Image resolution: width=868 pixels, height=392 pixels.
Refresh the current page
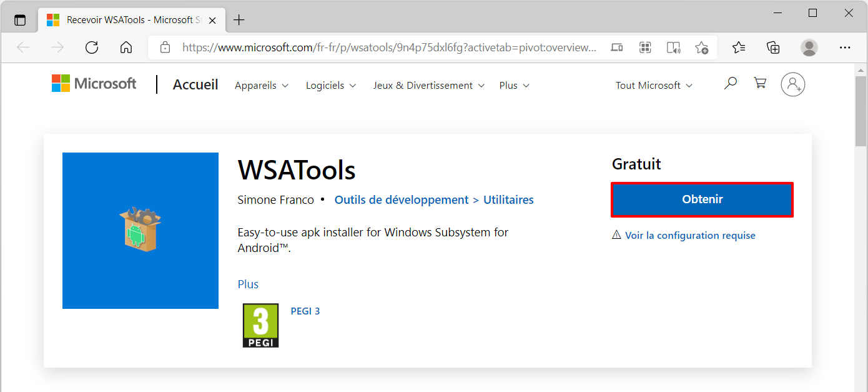pyautogui.click(x=92, y=48)
